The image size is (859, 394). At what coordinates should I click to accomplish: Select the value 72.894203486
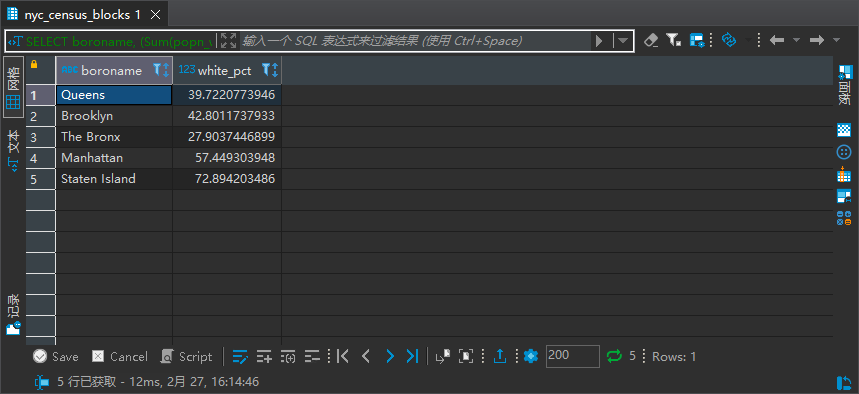[227, 179]
